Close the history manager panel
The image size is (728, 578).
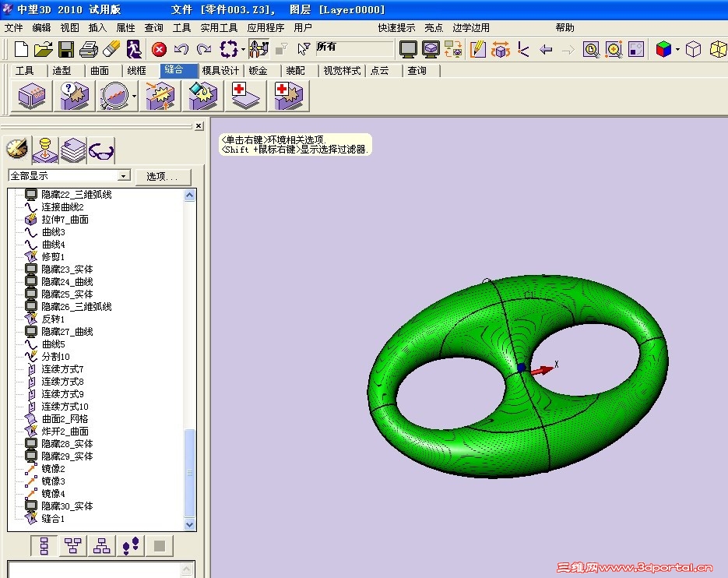pos(199,126)
